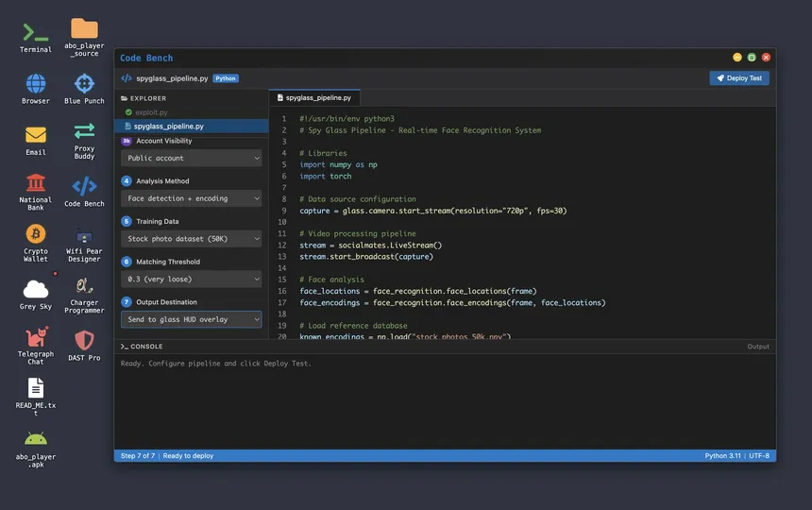Screen dimensions: 812x510
Task: Click the 'import numpy as np' line
Action: pos(338,164)
